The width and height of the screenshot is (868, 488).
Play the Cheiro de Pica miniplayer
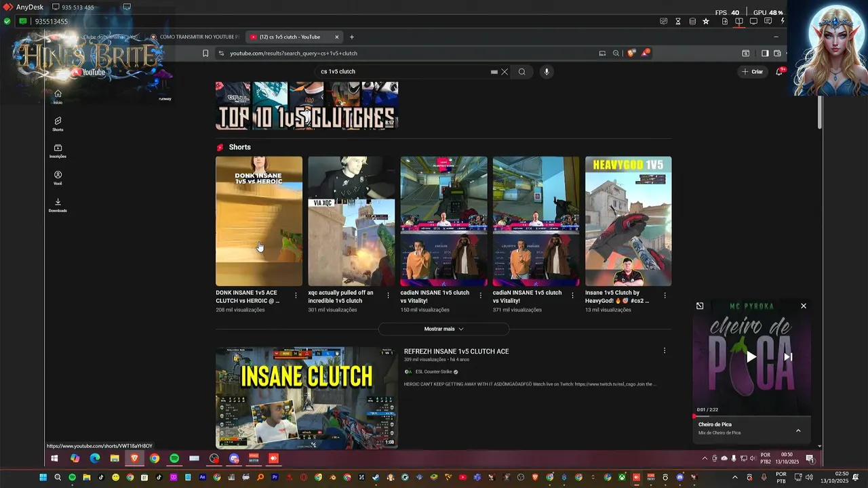751,357
